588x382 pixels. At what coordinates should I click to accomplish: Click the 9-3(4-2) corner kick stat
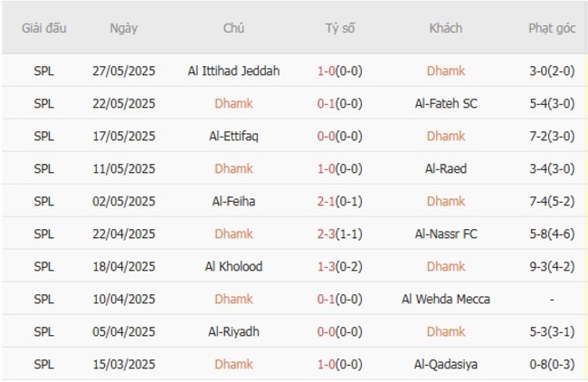(552, 266)
